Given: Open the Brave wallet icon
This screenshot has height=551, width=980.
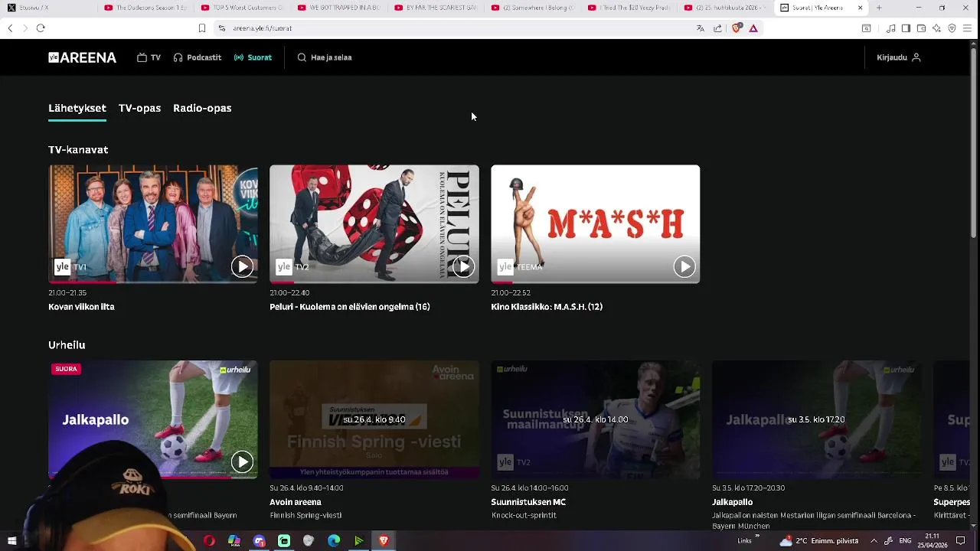Looking at the screenshot, I should coord(921,28).
